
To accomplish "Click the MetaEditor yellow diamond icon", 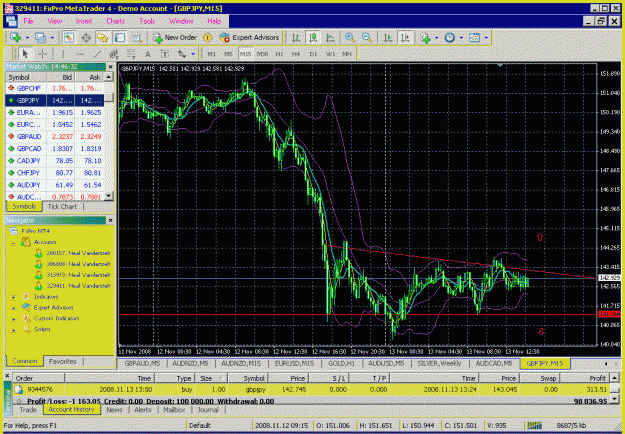I will pos(207,37).
